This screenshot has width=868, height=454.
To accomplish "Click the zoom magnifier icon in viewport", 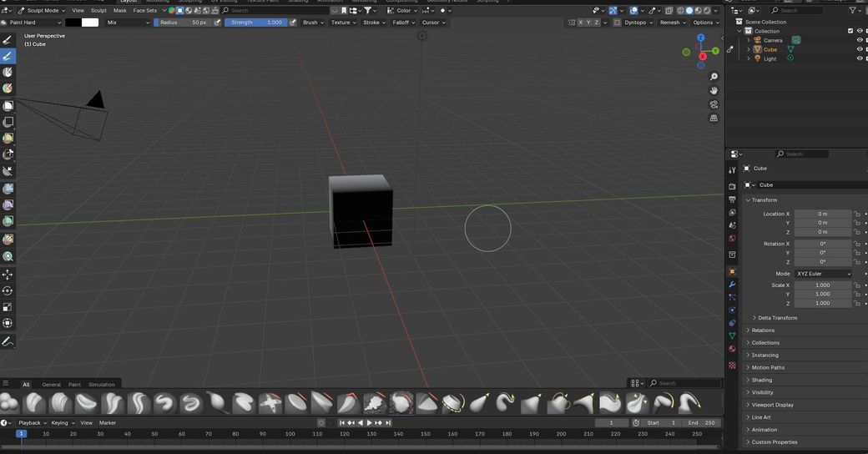I will tap(714, 77).
